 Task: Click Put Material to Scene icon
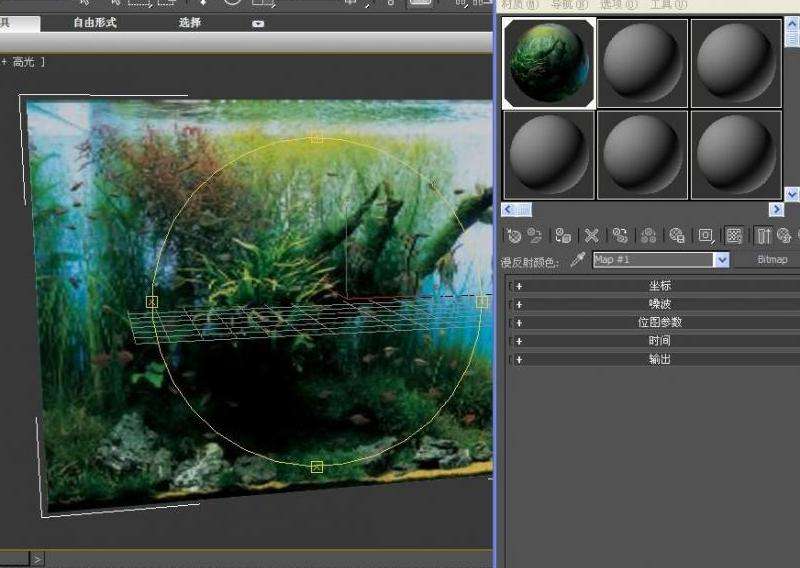pos(535,236)
